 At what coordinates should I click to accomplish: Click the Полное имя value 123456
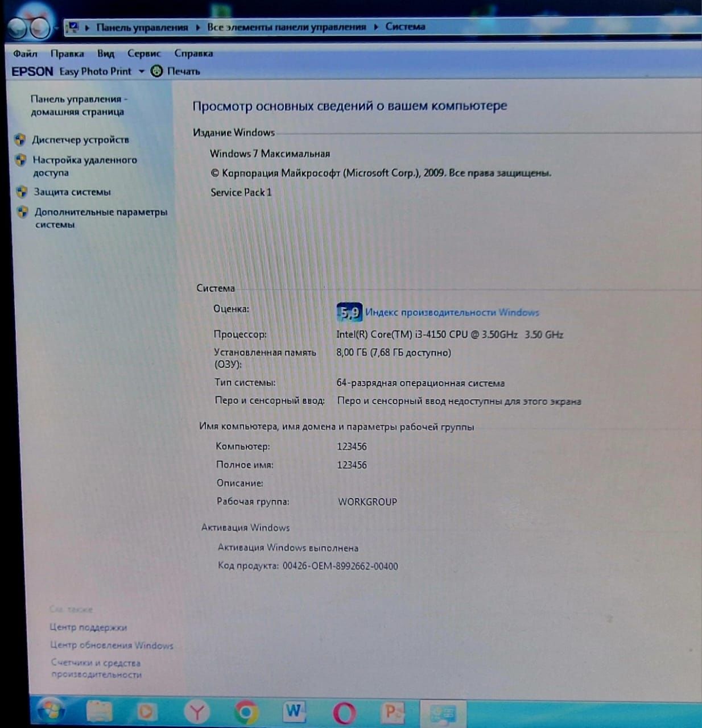(x=352, y=465)
